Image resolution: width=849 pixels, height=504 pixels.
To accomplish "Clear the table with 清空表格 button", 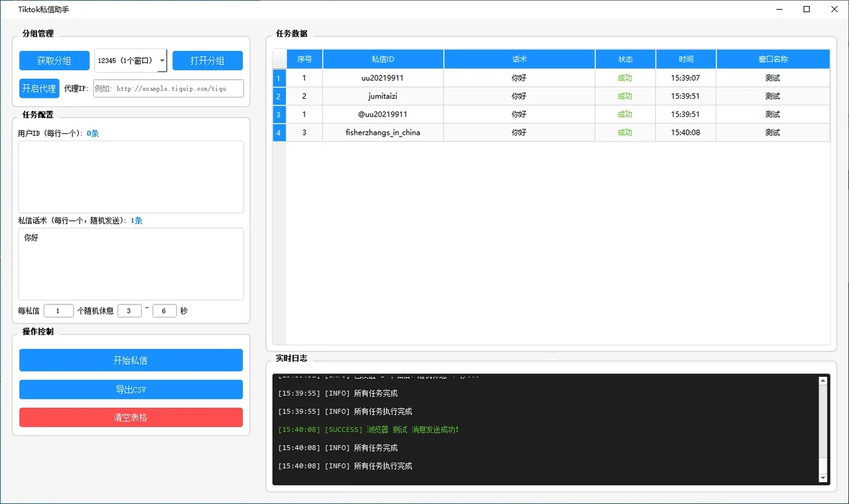I will coord(131,418).
